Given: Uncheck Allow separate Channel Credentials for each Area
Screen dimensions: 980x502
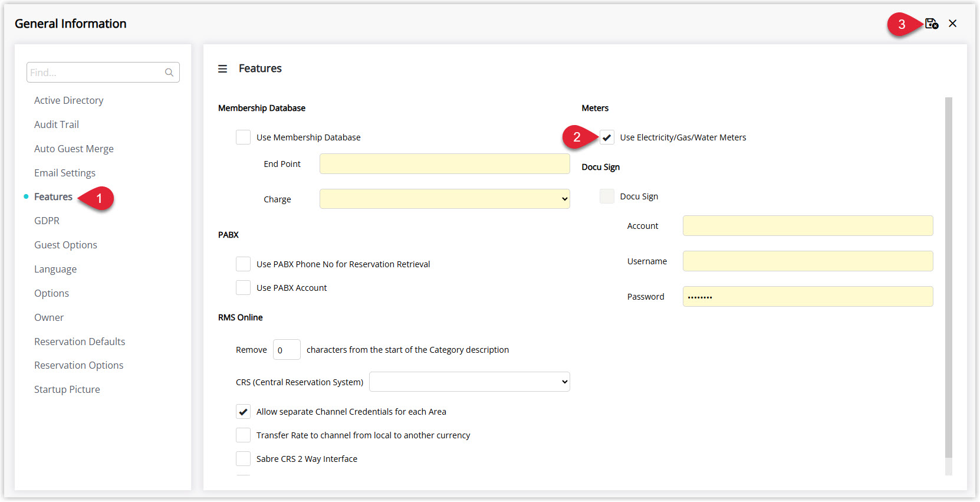Looking at the screenshot, I should pyautogui.click(x=243, y=412).
